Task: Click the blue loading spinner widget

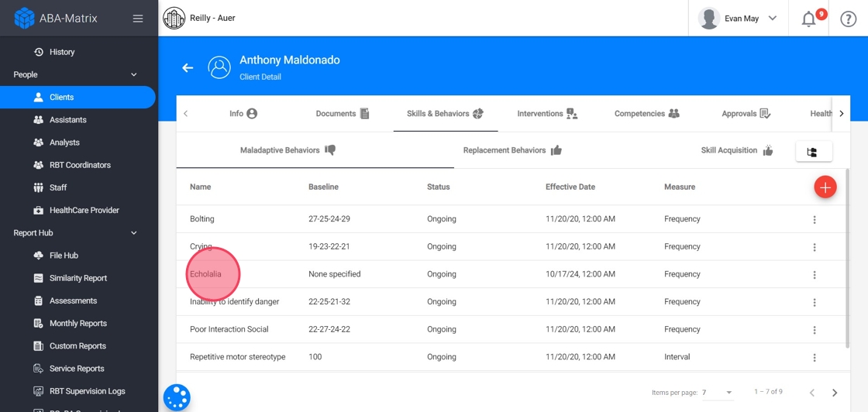Action: point(177,397)
